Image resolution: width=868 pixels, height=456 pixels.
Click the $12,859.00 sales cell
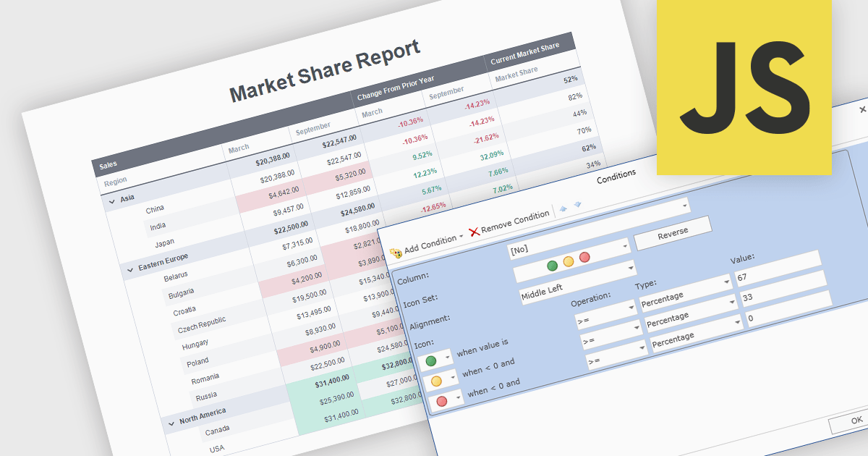click(x=352, y=192)
